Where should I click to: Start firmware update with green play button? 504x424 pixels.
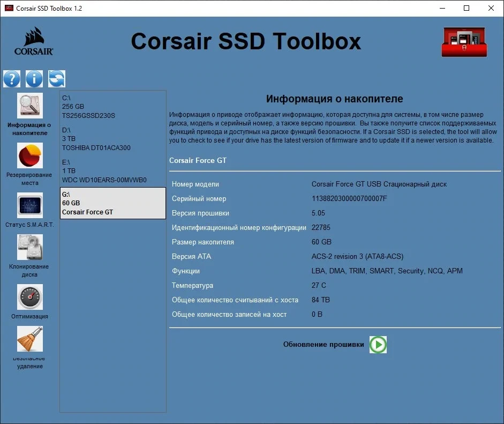[x=378, y=345]
